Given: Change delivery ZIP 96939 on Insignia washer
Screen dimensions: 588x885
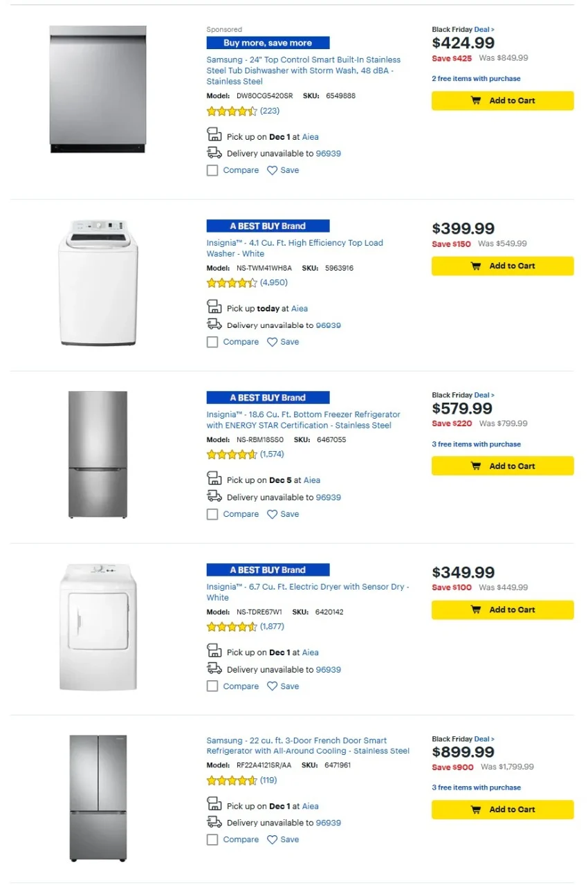Looking at the screenshot, I should (x=329, y=325).
